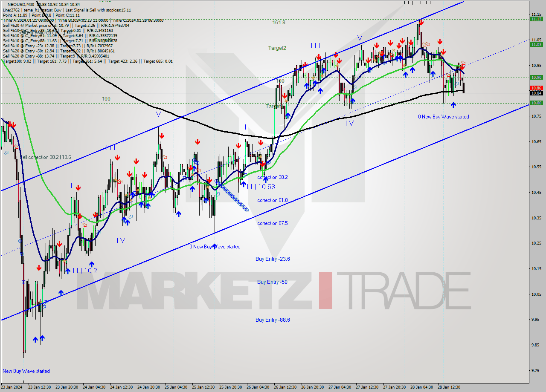Click the '161.8' Fibonacci label
The width and height of the screenshot is (546, 392).
[279, 23]
